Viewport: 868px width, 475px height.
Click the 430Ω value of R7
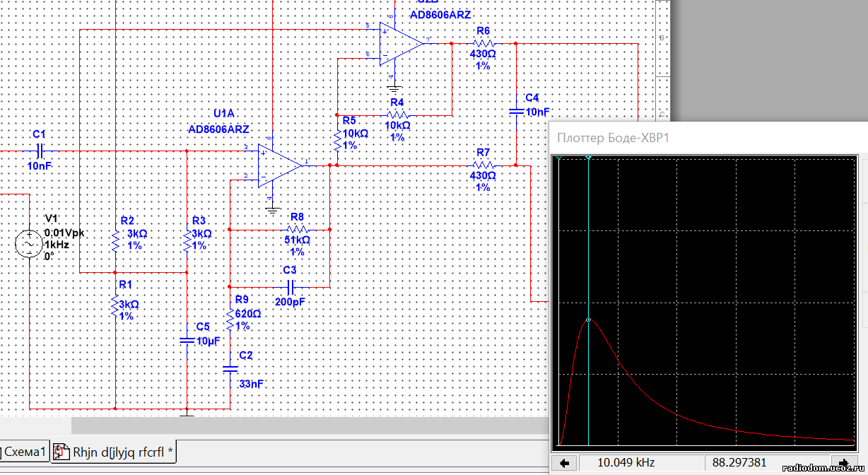point(483,176)
